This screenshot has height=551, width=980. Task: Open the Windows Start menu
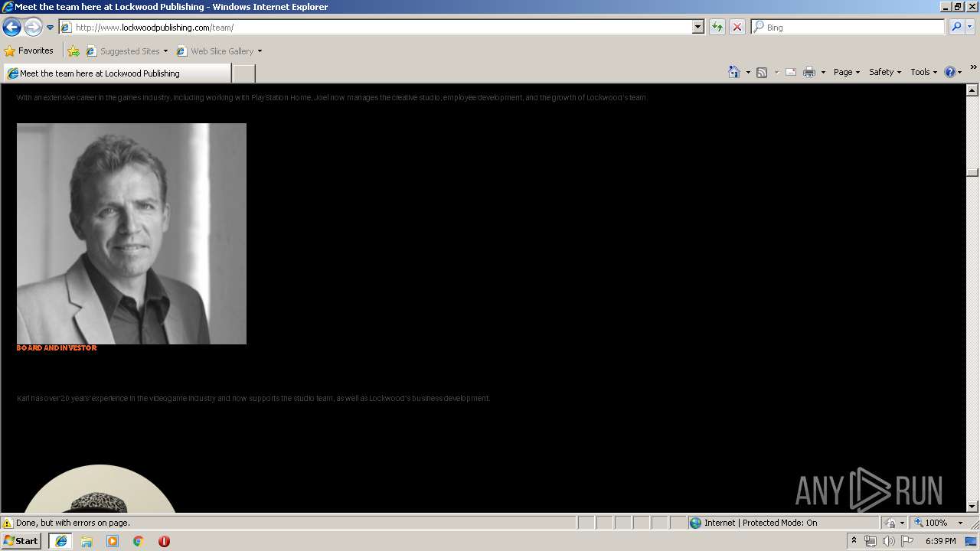tap(21, 541)
